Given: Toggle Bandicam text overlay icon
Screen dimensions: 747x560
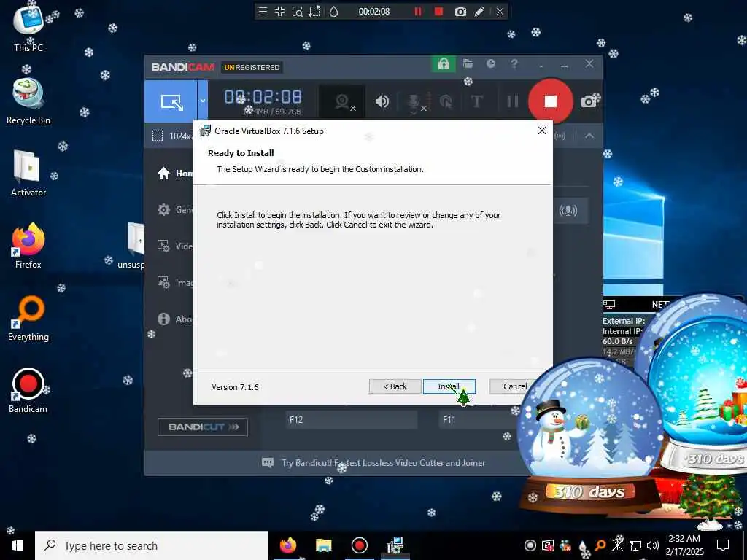Looking at the screenshot, I should pyautogui.click(x=476, y=101).
